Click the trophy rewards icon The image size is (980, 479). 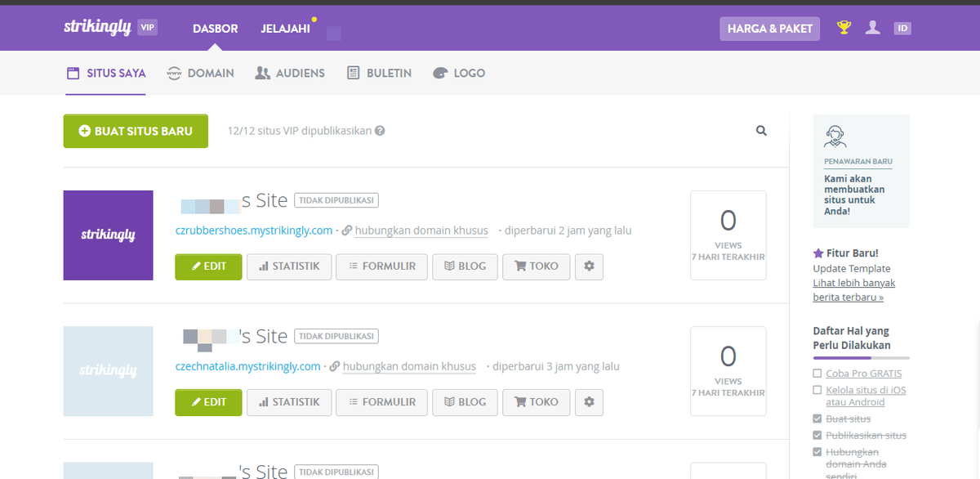pyautogui.click(x=844, y=27)
